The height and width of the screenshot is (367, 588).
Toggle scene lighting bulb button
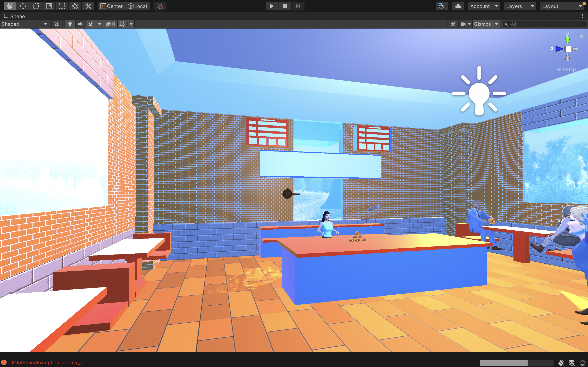point(70,24)
